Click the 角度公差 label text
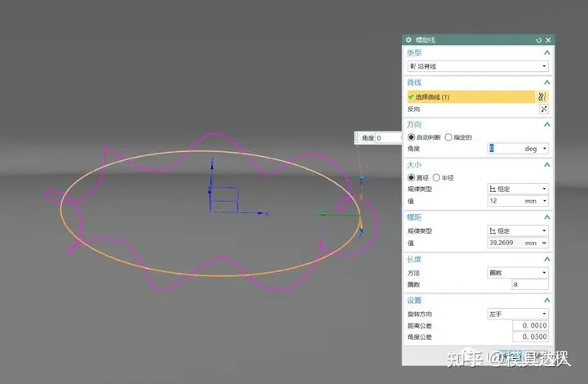 (420, 337)
